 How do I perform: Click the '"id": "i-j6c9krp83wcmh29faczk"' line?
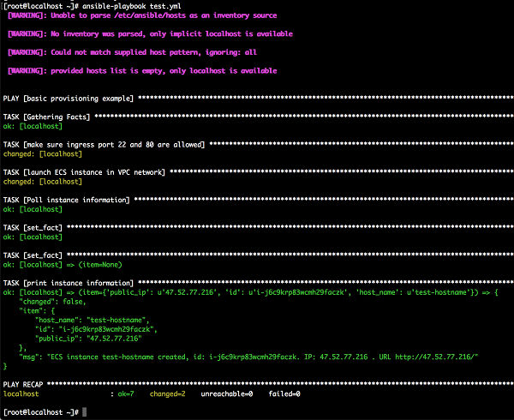coord(96,329)
